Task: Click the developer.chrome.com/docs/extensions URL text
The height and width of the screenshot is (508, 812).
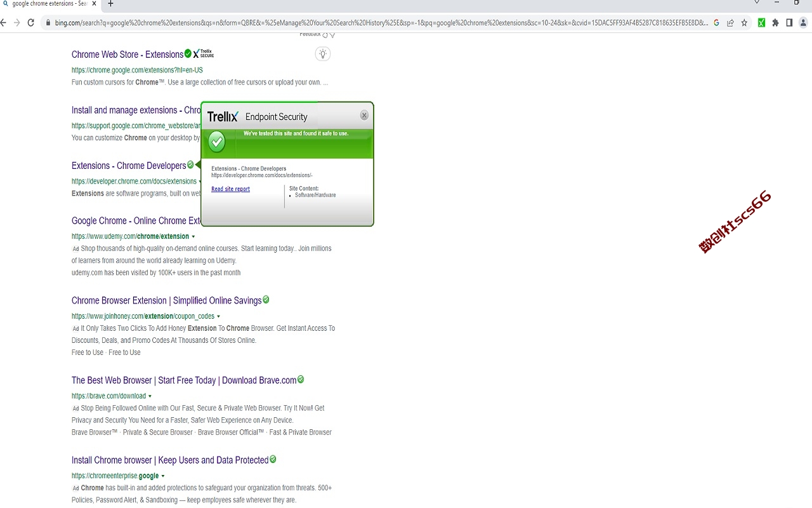Action: pyautogui.click(x=134, y=182)
